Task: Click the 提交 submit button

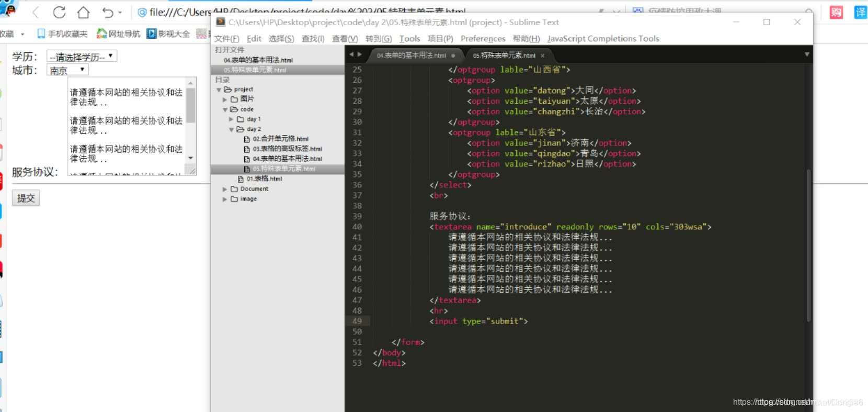Action: 26,198
